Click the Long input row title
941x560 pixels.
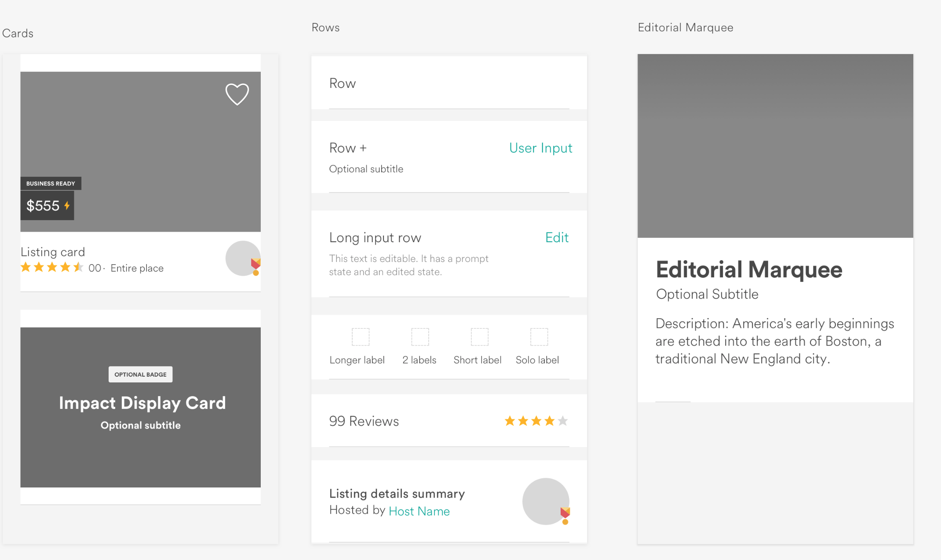(x=375, y=238)
